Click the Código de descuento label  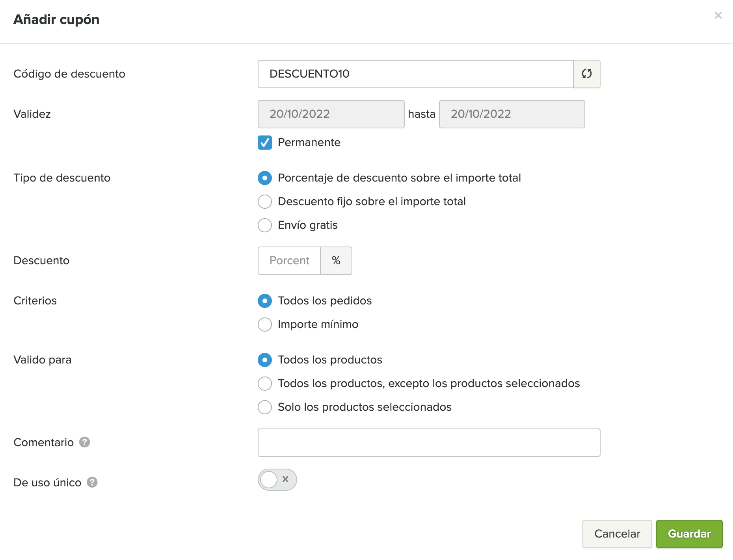(x=69, y=74)
